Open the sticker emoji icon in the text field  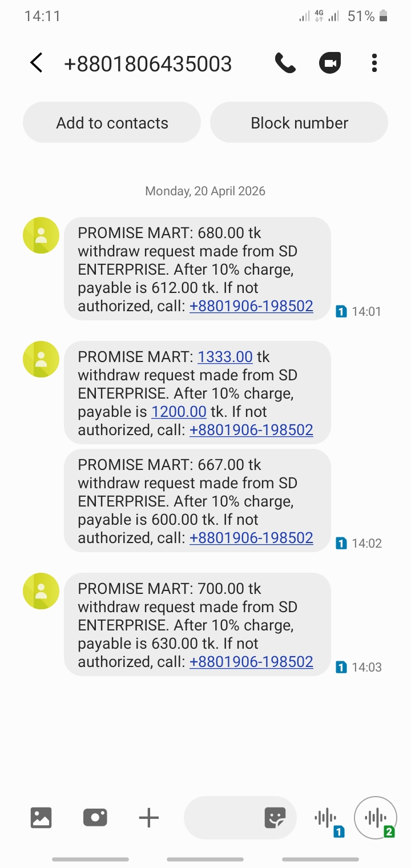click(x=275, y=818)
